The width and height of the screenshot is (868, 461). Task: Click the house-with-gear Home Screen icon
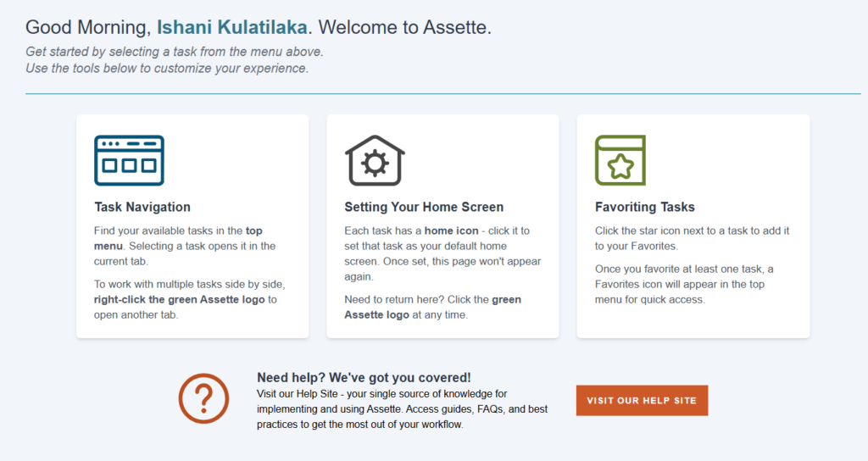(375, 160)
